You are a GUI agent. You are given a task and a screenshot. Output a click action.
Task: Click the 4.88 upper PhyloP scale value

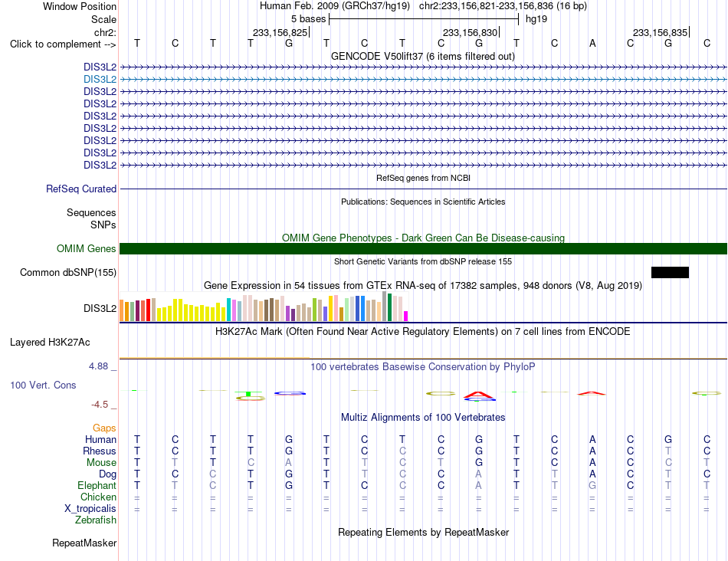(98, 366)
